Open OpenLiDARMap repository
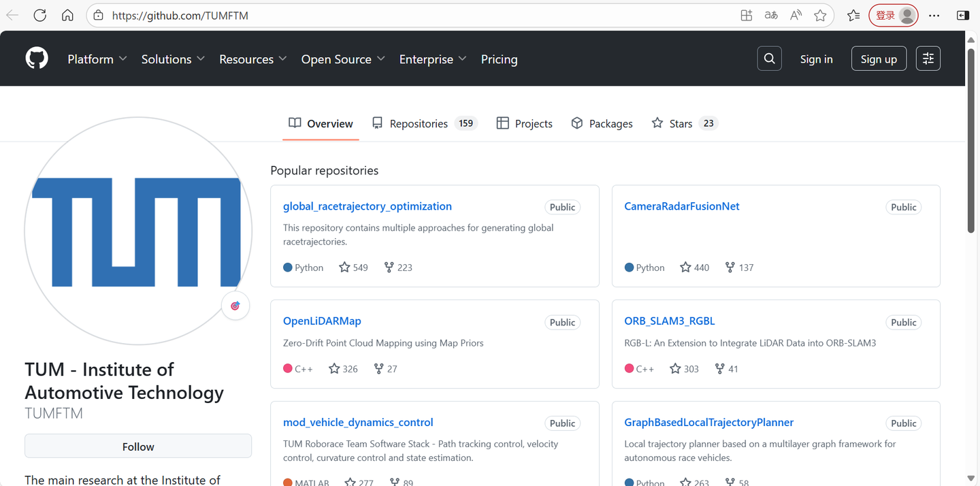This screenshot has width=980, height=486. coord(322,321)
